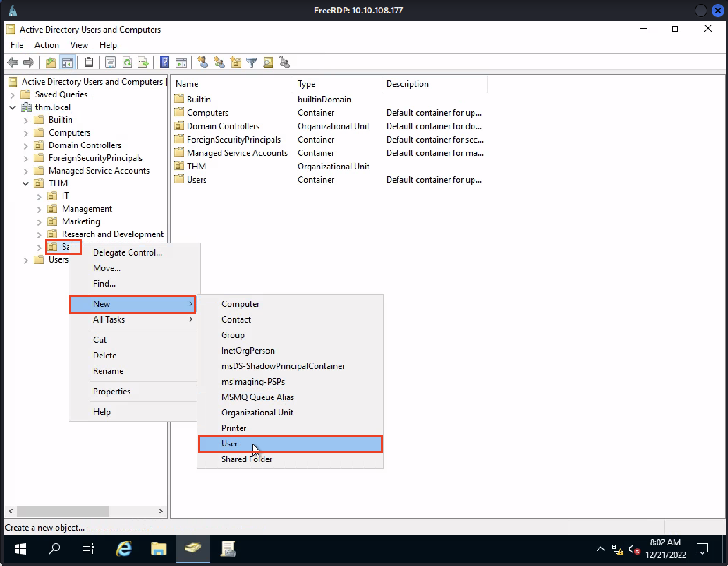This screenshot has height=566, width=728.
Task: Sort by Type column header
Action: (337, 84)
